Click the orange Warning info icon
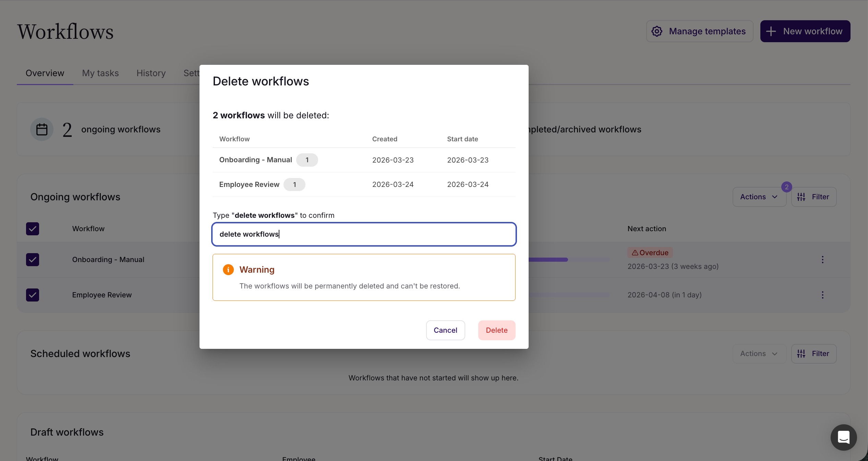Image resolution: width=868 pixels, height=461 pixels. pos(228,270)
